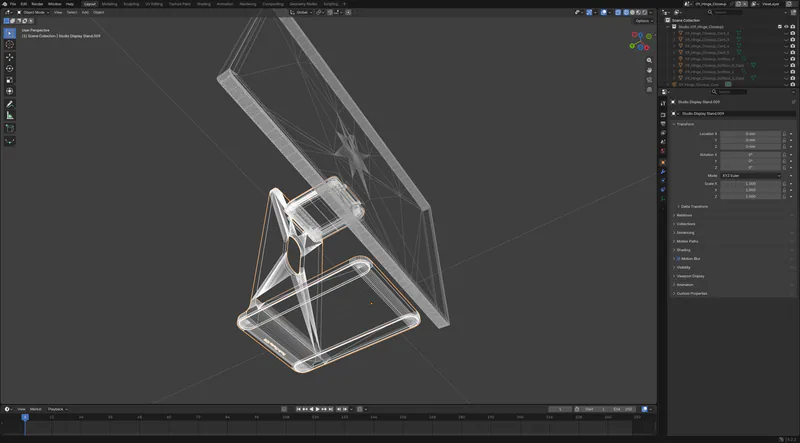Open the timeline Playback menu
The width and height of the screenshot is (800, 443).
click(x=57, y=409)
